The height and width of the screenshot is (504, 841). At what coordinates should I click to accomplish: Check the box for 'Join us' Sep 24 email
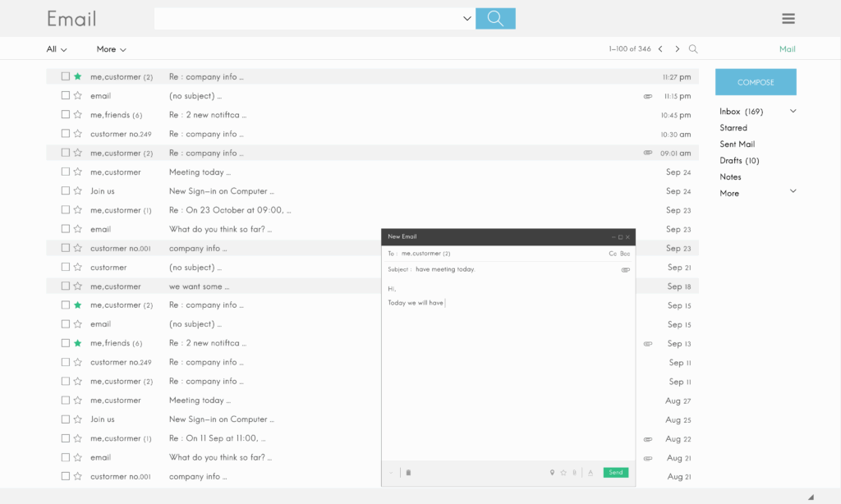(x=66, y=191)
